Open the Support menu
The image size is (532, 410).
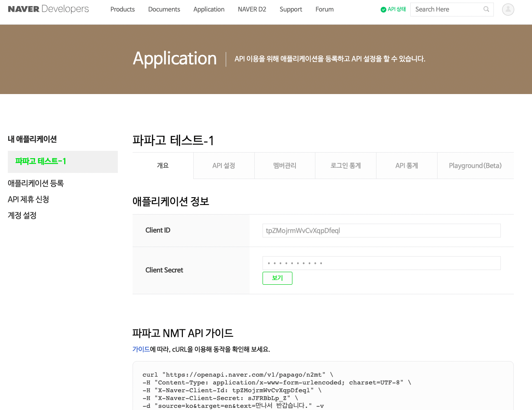tap(291, 9)
